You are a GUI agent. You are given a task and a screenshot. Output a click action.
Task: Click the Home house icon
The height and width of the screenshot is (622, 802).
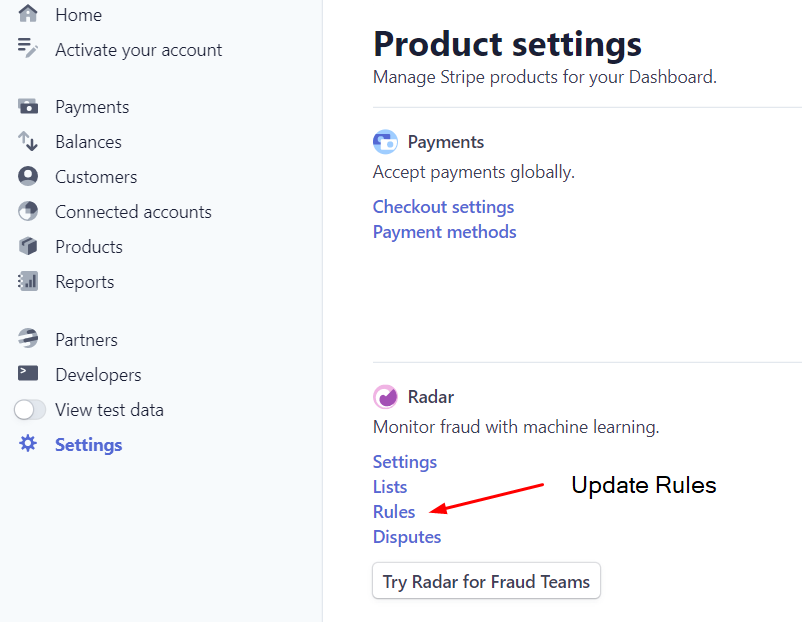coord(28,14)
